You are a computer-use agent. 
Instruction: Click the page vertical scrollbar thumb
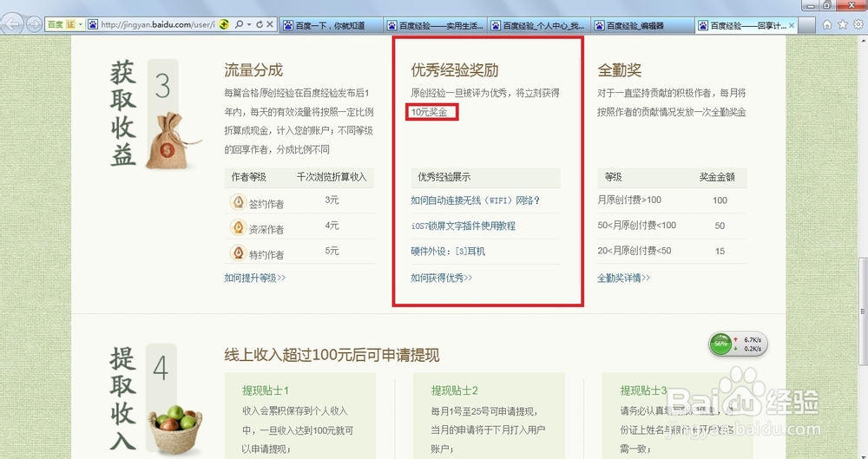(863, 311)
